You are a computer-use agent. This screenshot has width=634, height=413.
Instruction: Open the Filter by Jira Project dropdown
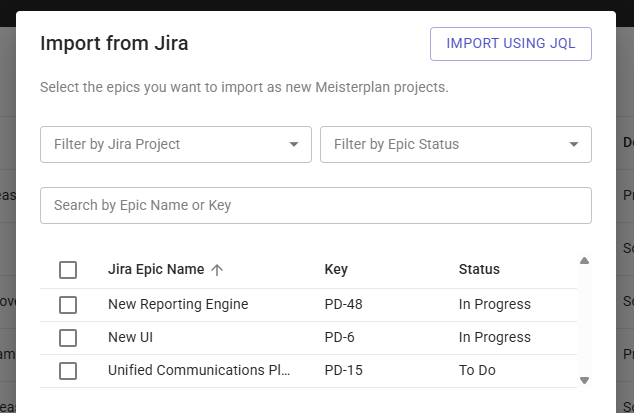[176, 144]
